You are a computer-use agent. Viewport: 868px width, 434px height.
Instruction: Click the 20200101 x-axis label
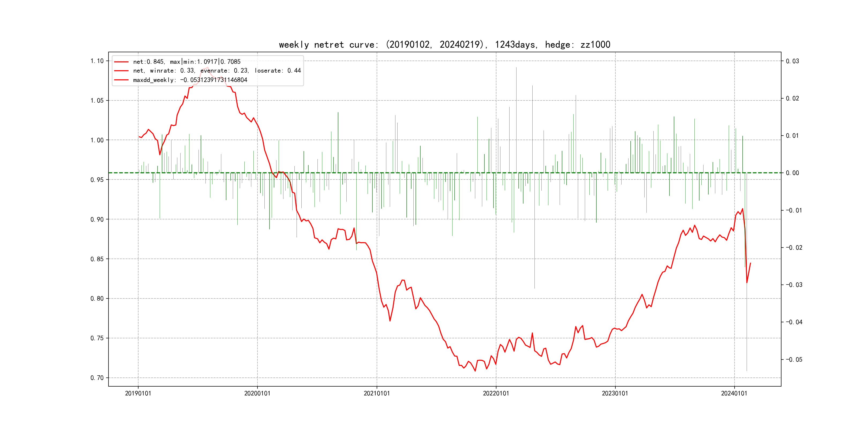click(257, 393)
